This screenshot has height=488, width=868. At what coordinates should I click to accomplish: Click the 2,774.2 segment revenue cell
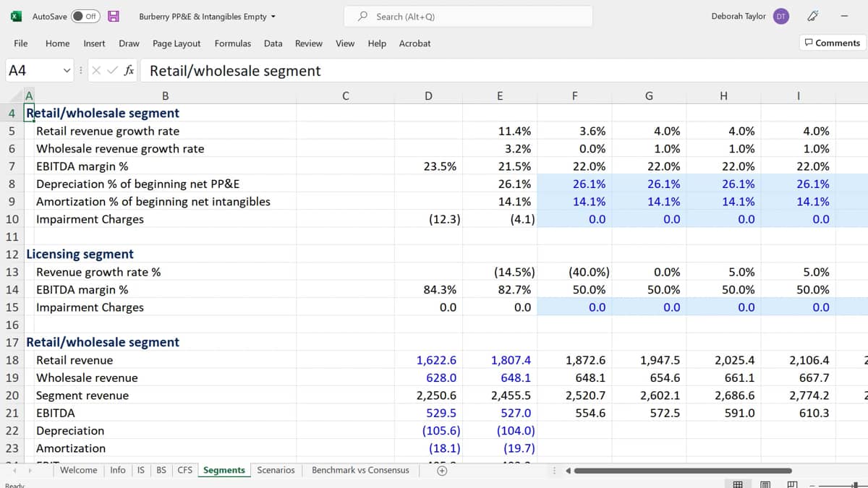point(799,395)
